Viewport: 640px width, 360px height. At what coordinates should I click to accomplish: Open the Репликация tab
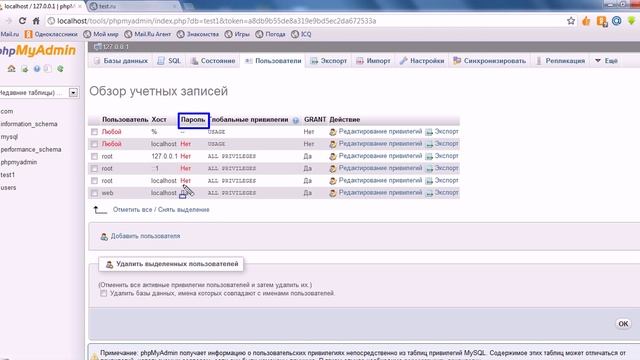(560, 61)
